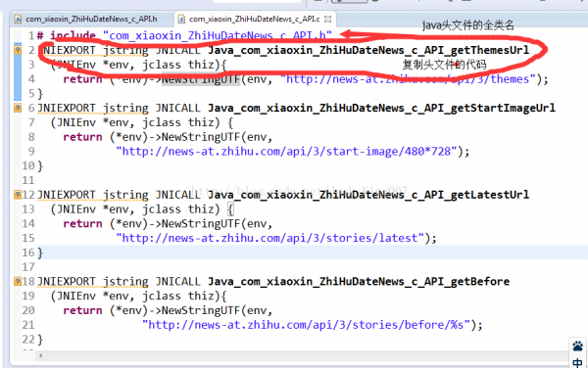Switch to the com_xiaoxin_ZhiHuDateNews_c_API.h tab

click(86, 20)
